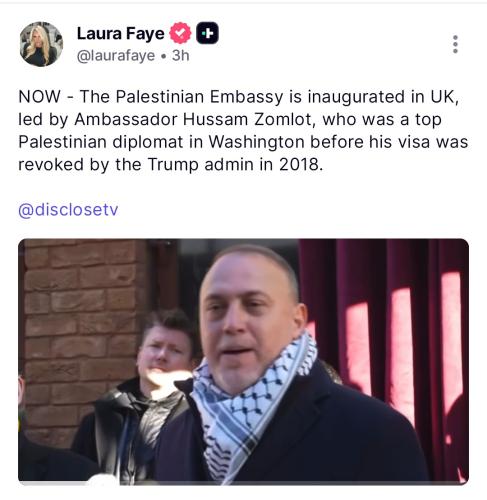Play the embedded video of the speaker
The width and height of the screenshot is (487, 500).
click(243, 362)
